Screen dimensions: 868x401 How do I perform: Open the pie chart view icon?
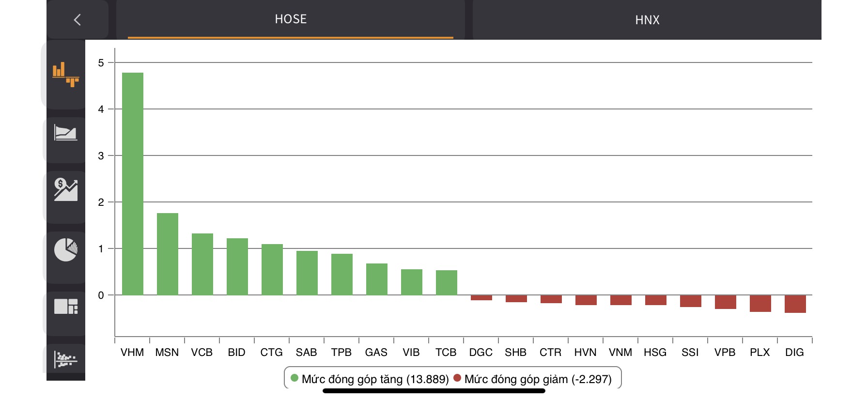[x=65, y=249]
